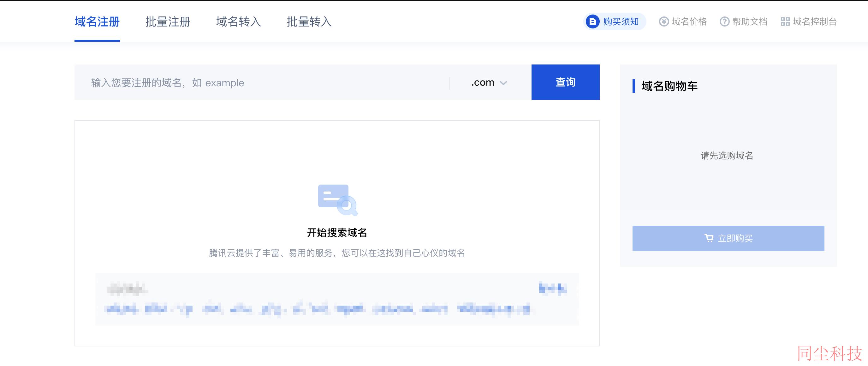Viewport: 868px width, 366px height.
Task: Click the 立即购买 button
Action: tap(728, 238)
